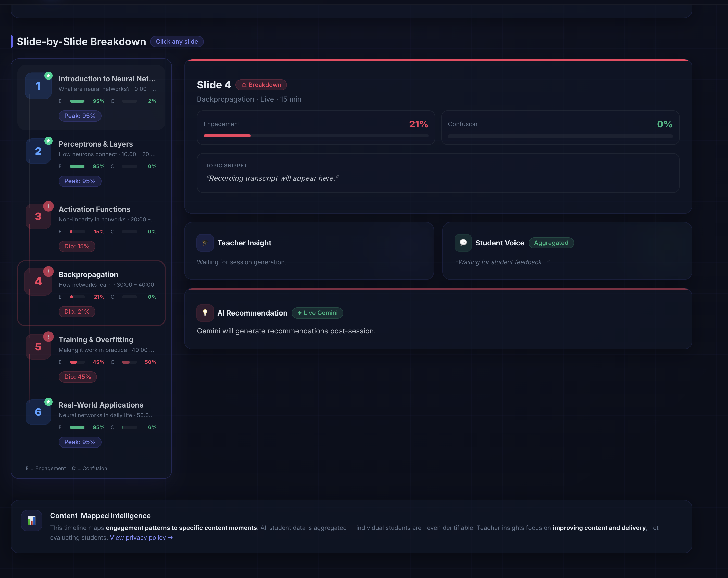Select the Real-World Applications slide
This screenshot has width=728, height=578.
coord(101,405)
